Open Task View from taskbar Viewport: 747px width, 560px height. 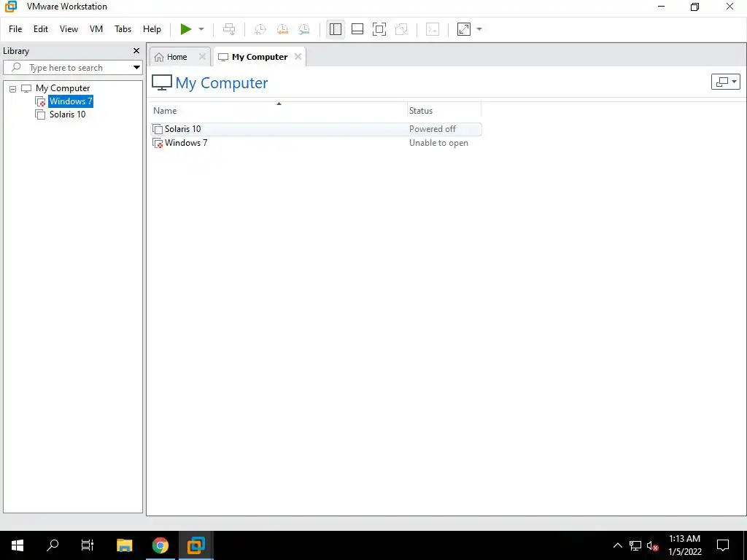[88, 545]
